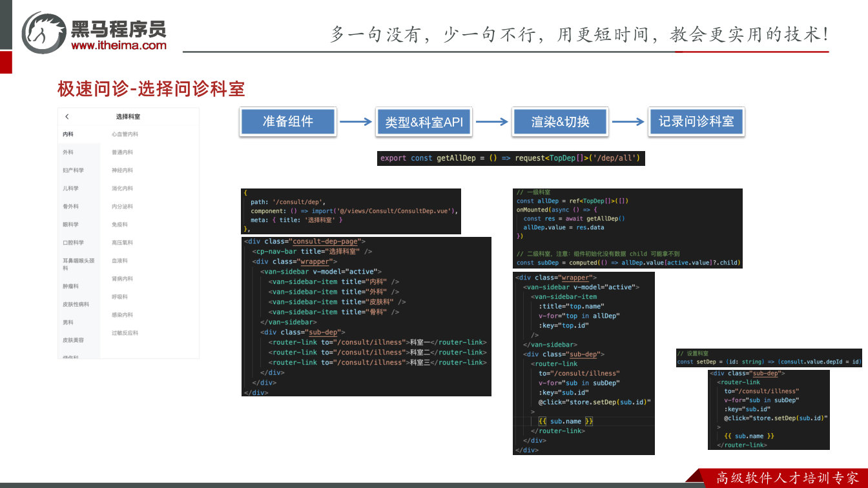The image size is (868, 488).
Task: Click the 选择科室 page title in mockup
Action: (128, 117)
